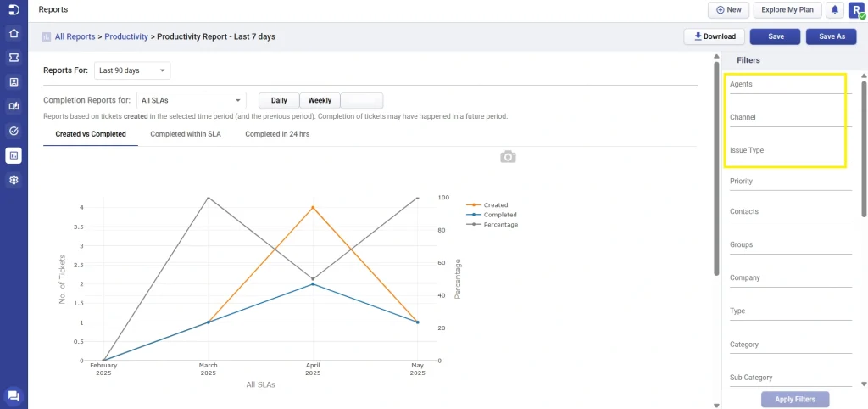This screenshot has width=868, height=409.
Task: Open the Home sidebar icon
Action: [14, 33]
